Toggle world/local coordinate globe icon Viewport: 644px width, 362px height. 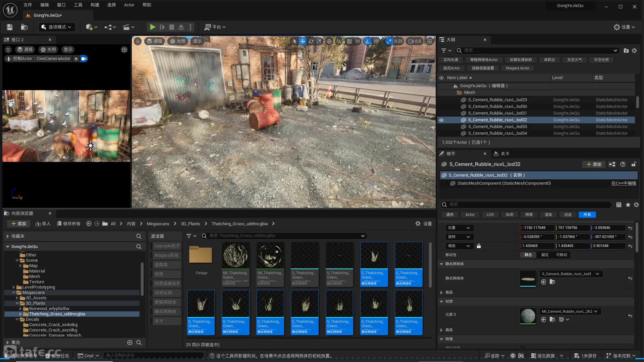point(329,41)
